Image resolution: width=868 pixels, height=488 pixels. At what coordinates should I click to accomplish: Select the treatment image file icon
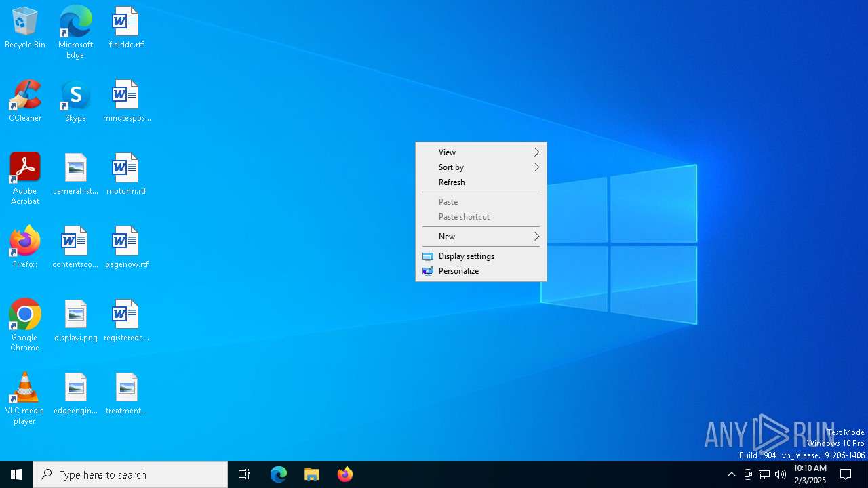126,394
